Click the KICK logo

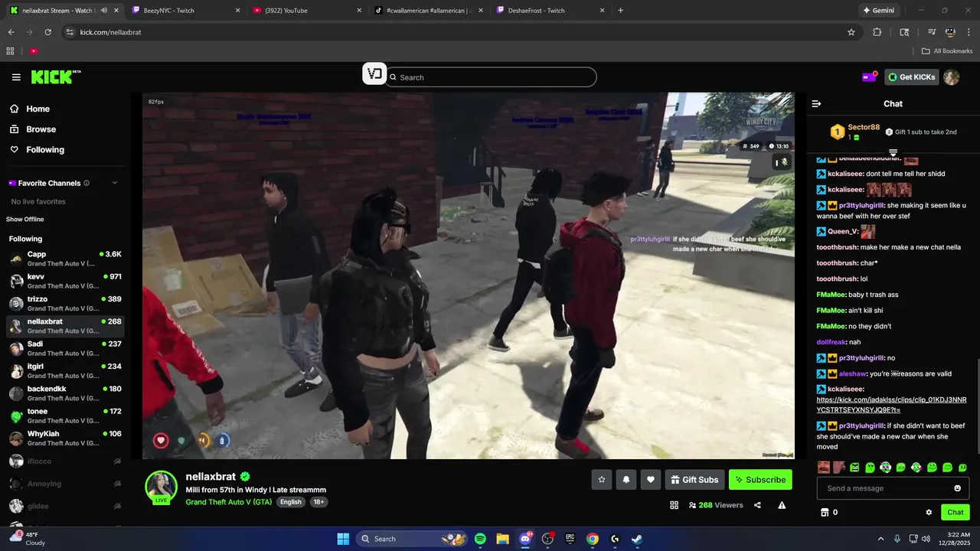pyautogui.click(x=56, y=77)
